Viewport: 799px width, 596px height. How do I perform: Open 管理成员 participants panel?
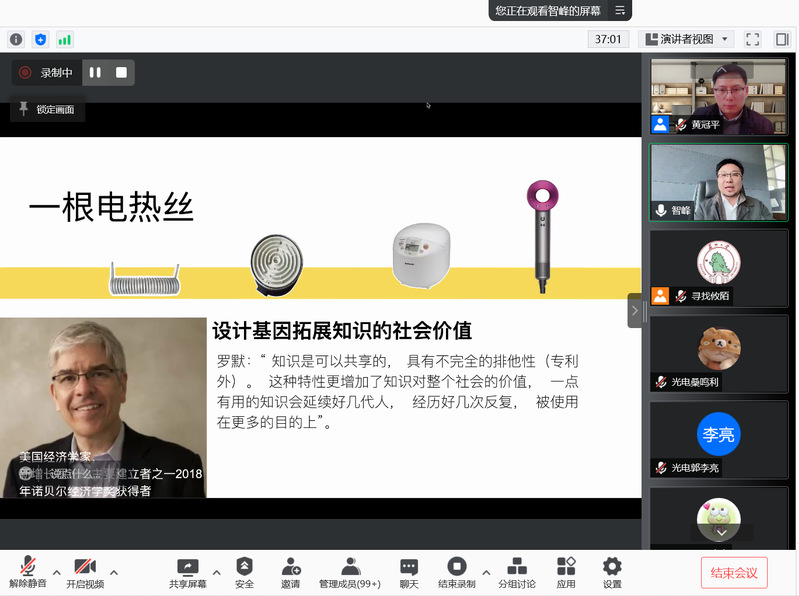349,572
